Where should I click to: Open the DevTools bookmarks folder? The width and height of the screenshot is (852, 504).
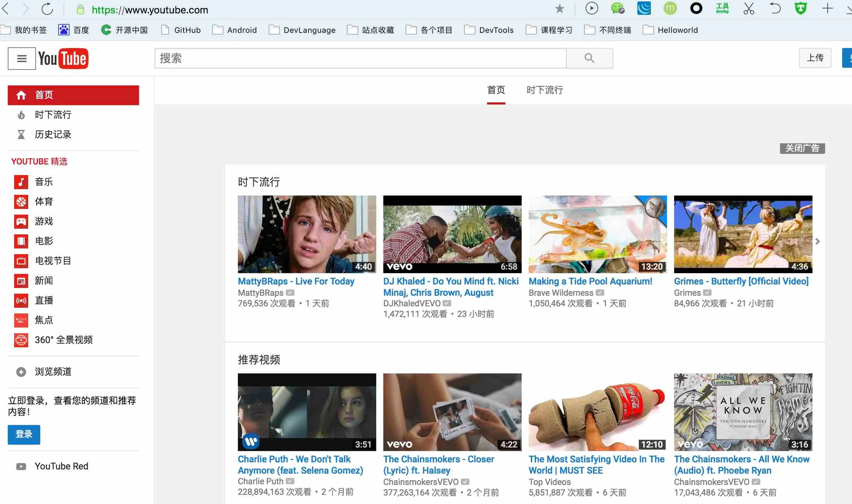[489, 30]
